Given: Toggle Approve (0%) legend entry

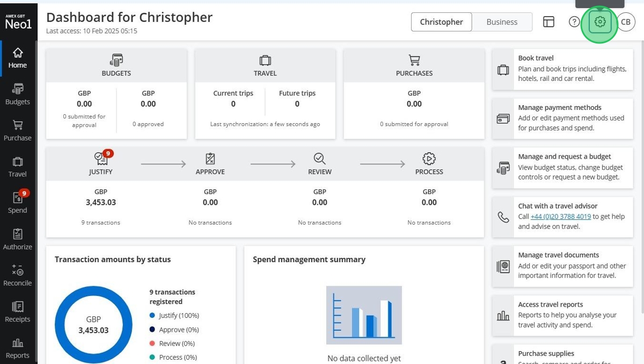Looking at the screenshot, I should click(x=174, y=330).
